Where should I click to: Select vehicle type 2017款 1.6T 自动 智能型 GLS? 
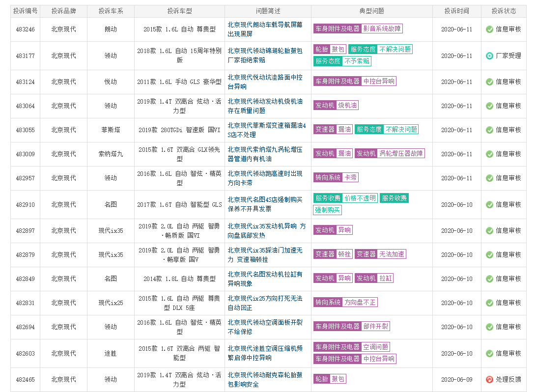(179, 205)
